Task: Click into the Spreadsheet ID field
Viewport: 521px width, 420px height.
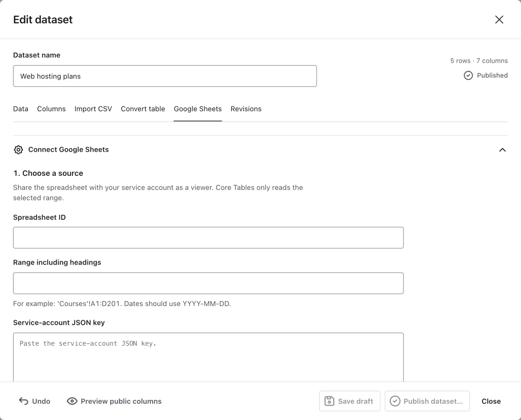Action: click(x=208, y=238)
